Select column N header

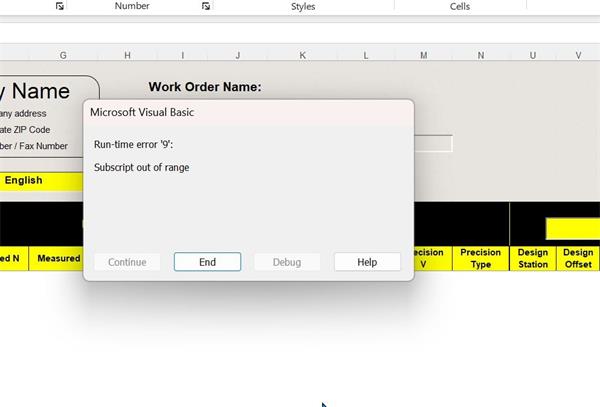pyautogui.click(x=481, y=55)
